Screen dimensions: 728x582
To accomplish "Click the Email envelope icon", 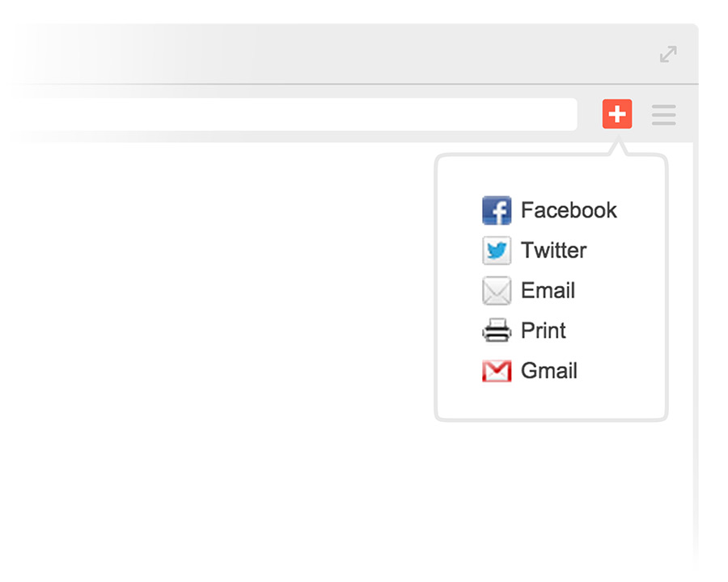I will tap(497, 291).
